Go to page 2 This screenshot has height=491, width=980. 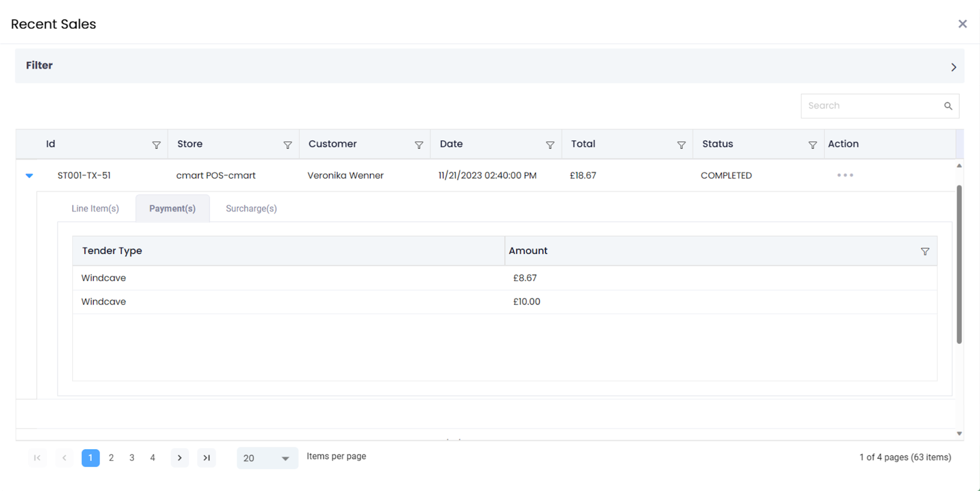tap(111, 458)
